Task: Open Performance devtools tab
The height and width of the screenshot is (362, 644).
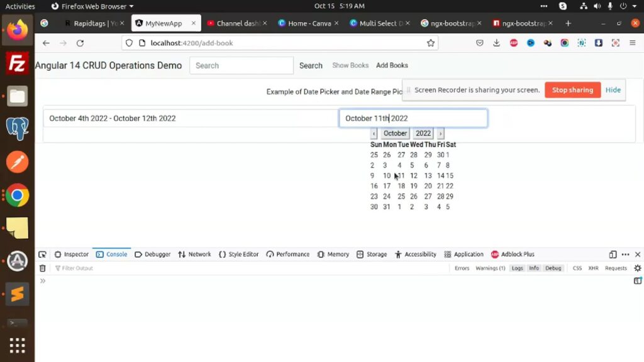Action: click(288, 255)
